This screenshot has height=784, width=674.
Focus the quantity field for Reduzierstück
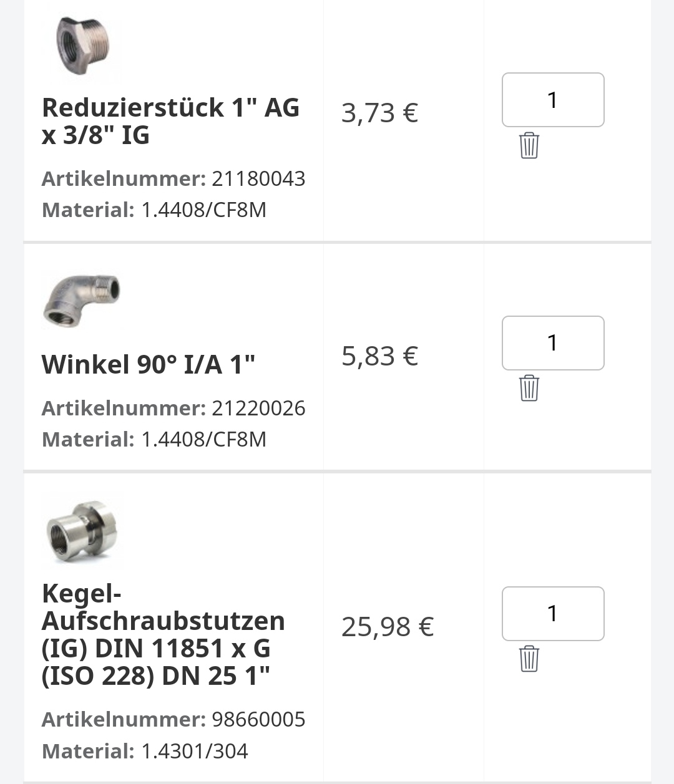[553, 100]
